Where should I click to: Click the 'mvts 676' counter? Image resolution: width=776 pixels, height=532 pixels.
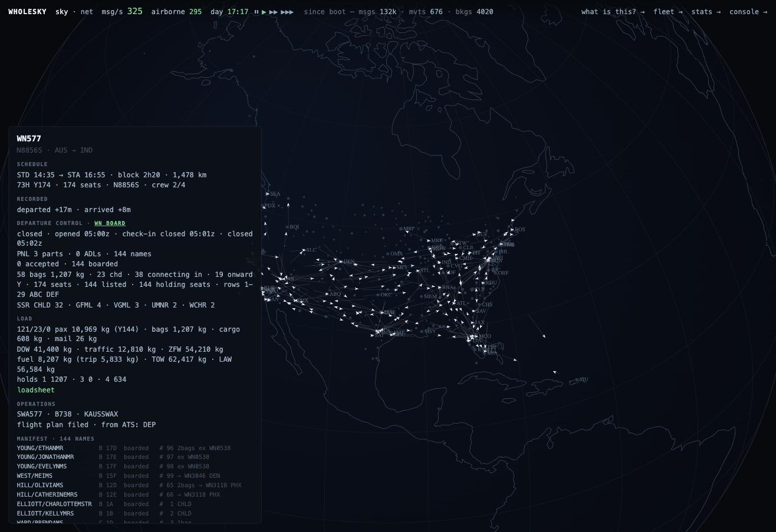[425, 12]
